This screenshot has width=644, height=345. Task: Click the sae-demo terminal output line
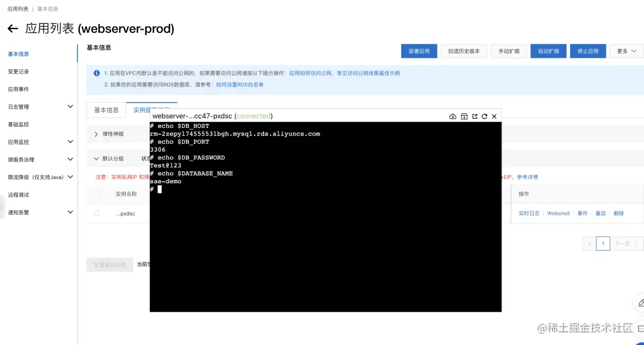pyautogui.click(x=166, y=181)
